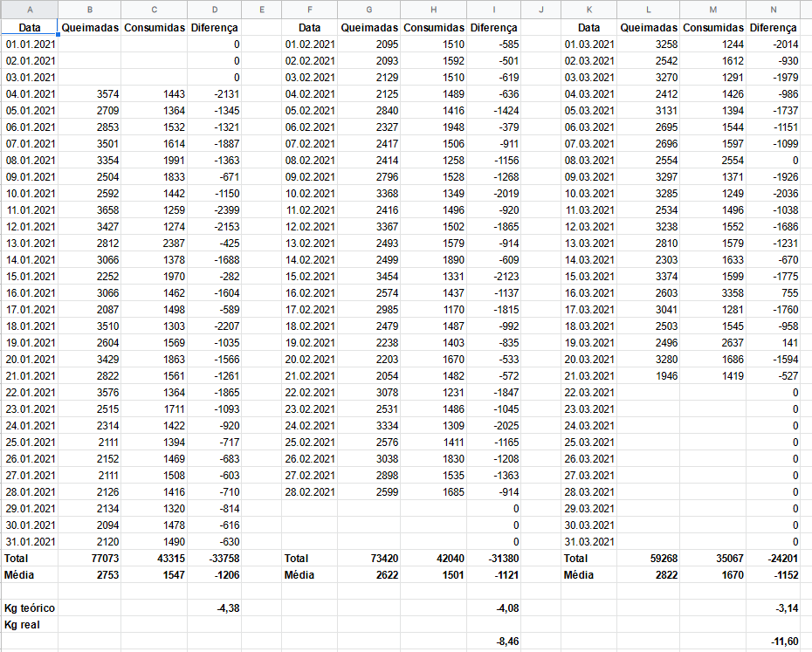Select 'Consumidas' header cell in column M
The height and width of the screenshot is (652, 812).
pos(712,28)
